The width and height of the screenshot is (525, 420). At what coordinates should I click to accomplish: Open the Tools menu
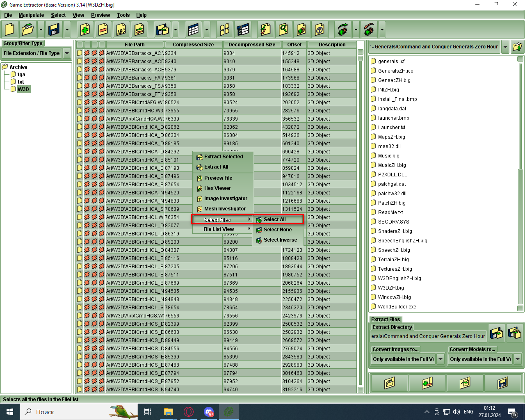pos(123,15)
